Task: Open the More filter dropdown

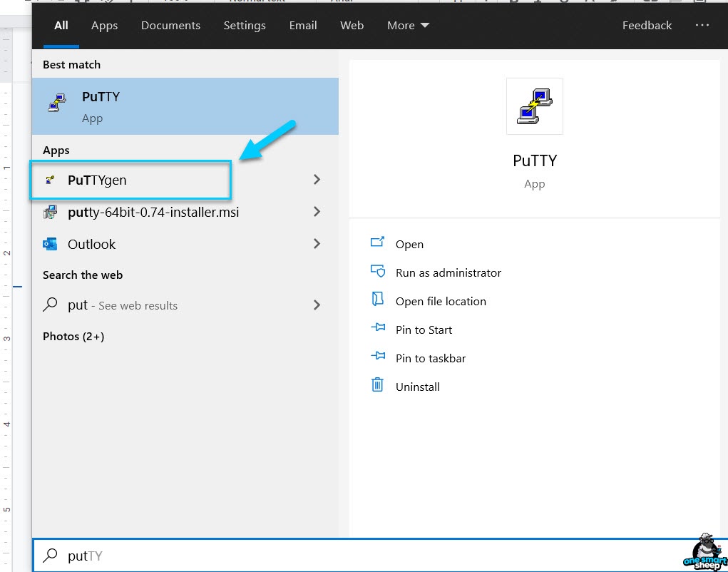Action: (x=408, y=26)
